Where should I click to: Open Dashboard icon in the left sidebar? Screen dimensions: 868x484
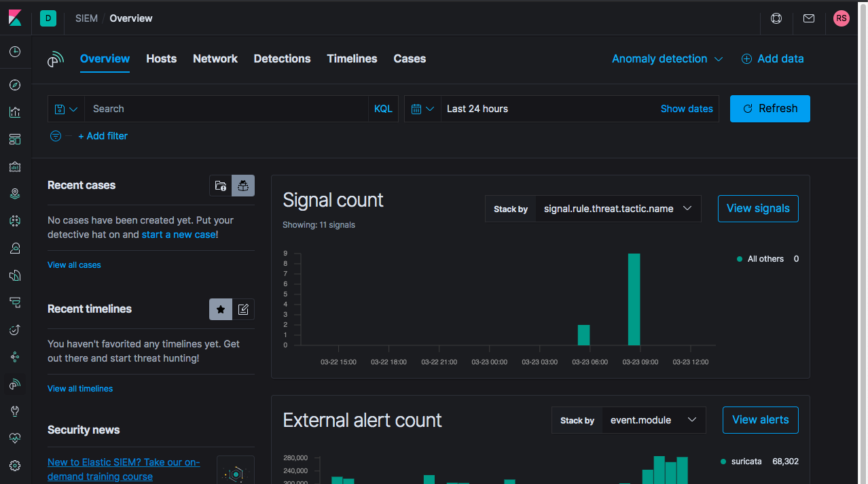(15, 139)
